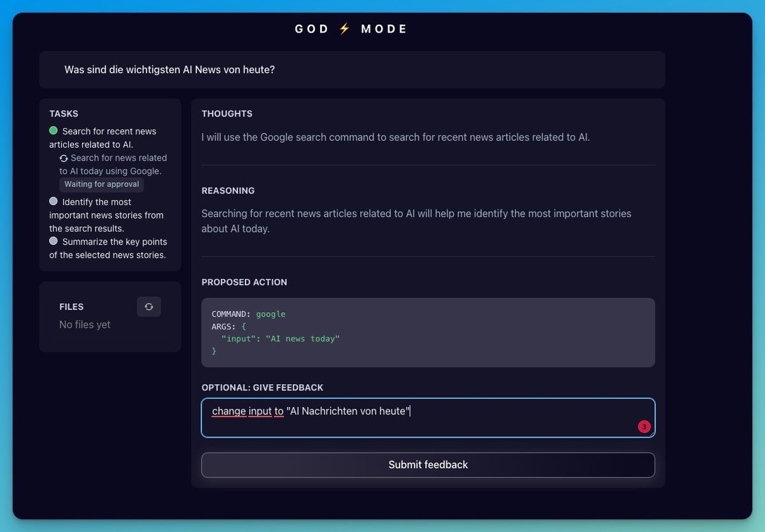Click the TASKS heading

point(64,113)
